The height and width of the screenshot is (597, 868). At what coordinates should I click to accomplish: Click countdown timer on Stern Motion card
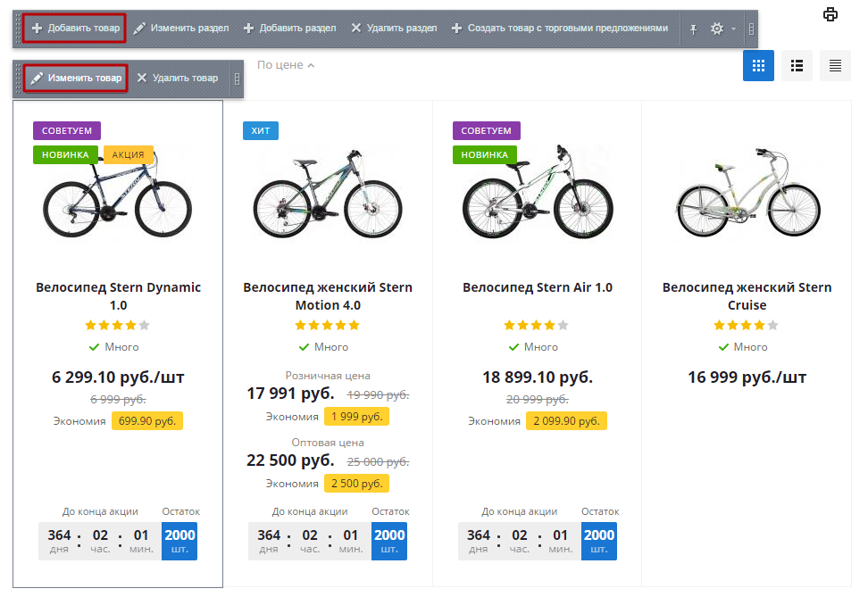(x=310, y=541)
